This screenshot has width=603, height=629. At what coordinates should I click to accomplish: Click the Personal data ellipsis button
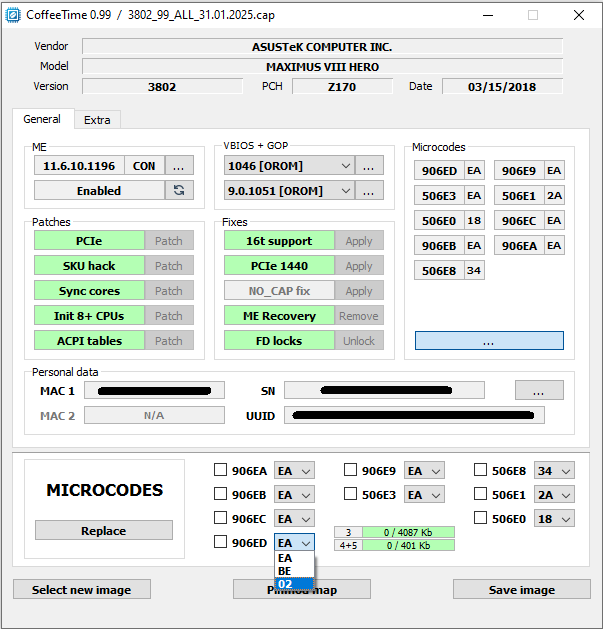(x=539, y=390)
